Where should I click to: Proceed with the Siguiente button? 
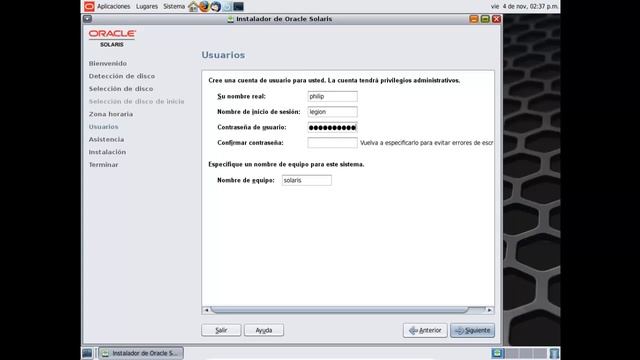tap(472, 330)
